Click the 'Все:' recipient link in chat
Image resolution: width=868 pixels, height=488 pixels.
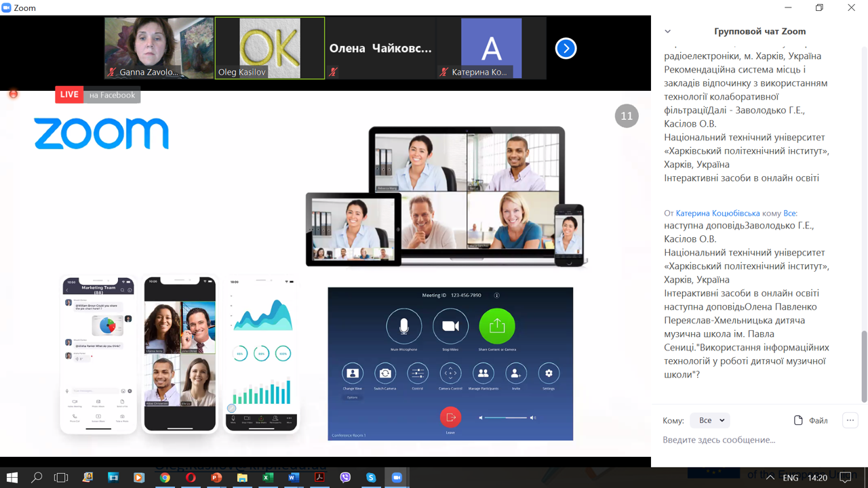790,213
